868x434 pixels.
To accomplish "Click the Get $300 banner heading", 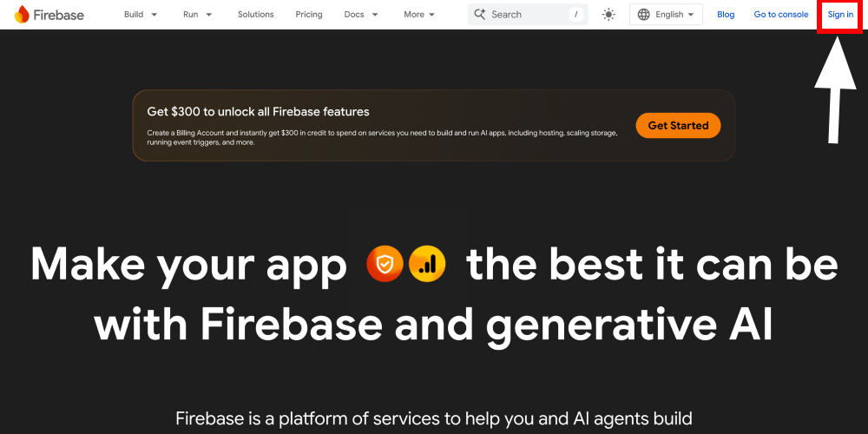I will click(258, 111).
